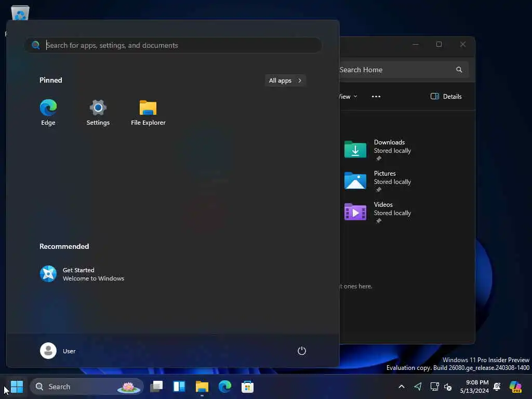The width and height of the screenshot is (532, 399).
Task: Click the Windows Start button on taskbar
Action: tap(17, 387)
